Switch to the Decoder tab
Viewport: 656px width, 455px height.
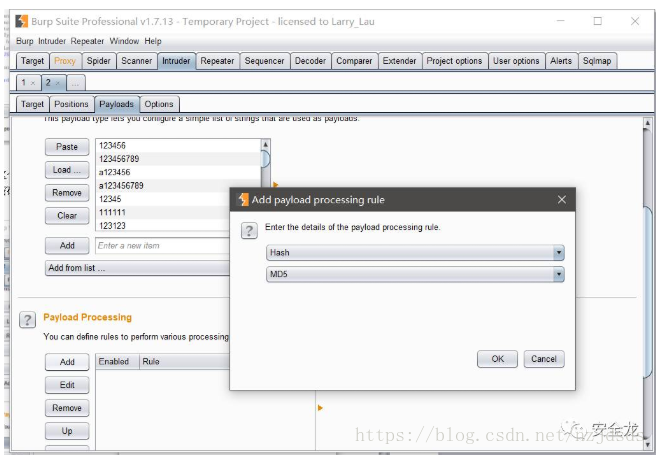tap(310, 61)
